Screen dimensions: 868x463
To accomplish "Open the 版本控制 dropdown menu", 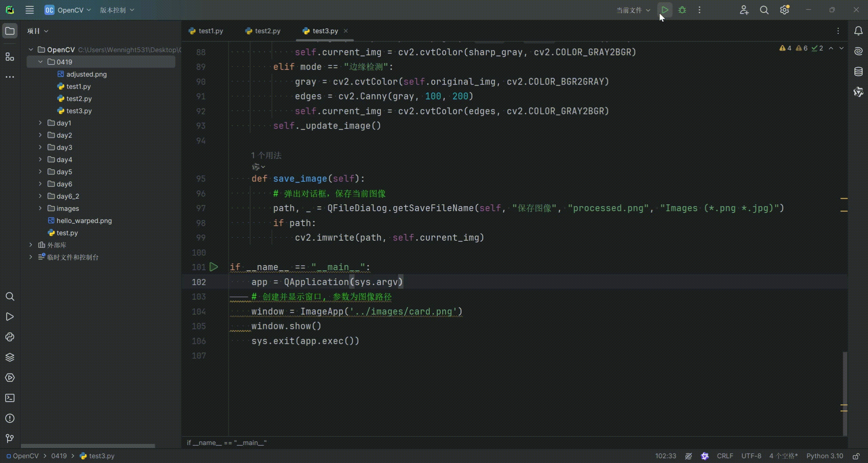I will [117, 10].
